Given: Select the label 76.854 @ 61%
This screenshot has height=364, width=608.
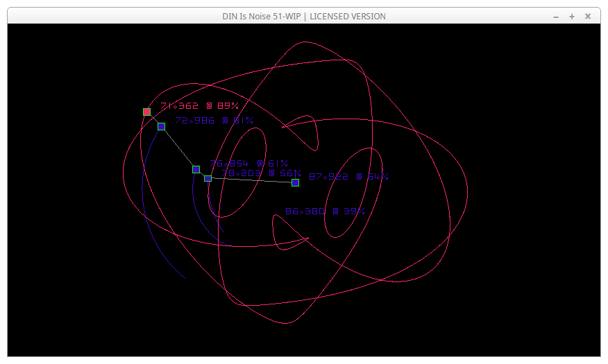Looking at the screenshot, I should point(248,164).
